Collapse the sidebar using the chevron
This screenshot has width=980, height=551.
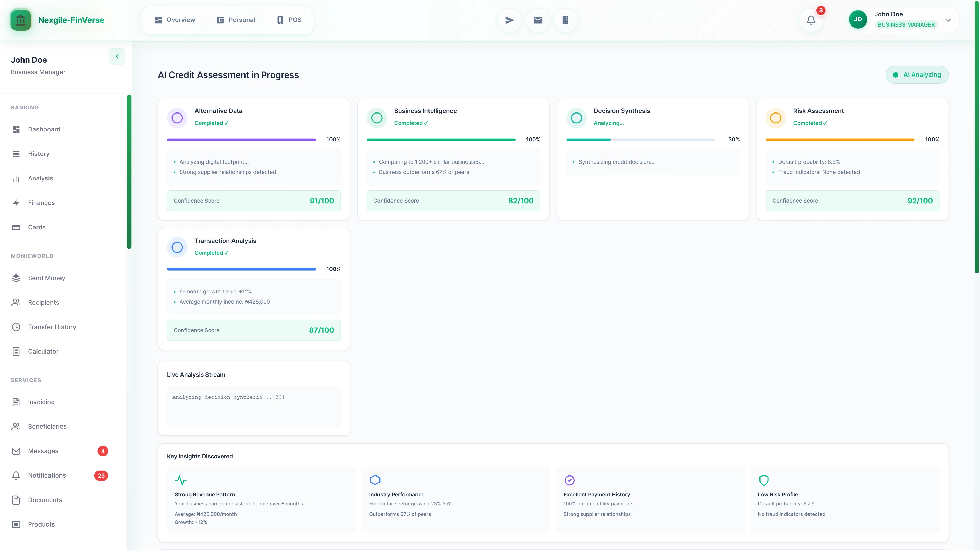[117, 56]
